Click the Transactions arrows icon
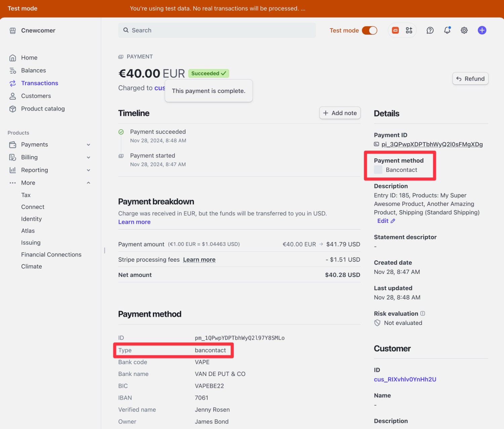This screenshot has height=429, width=504. click(13, 83)
